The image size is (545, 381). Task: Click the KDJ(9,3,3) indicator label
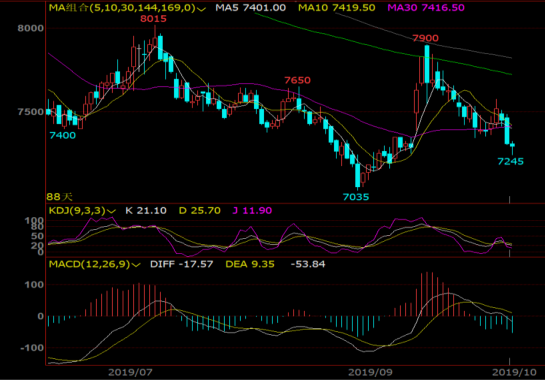pos(77,210)
